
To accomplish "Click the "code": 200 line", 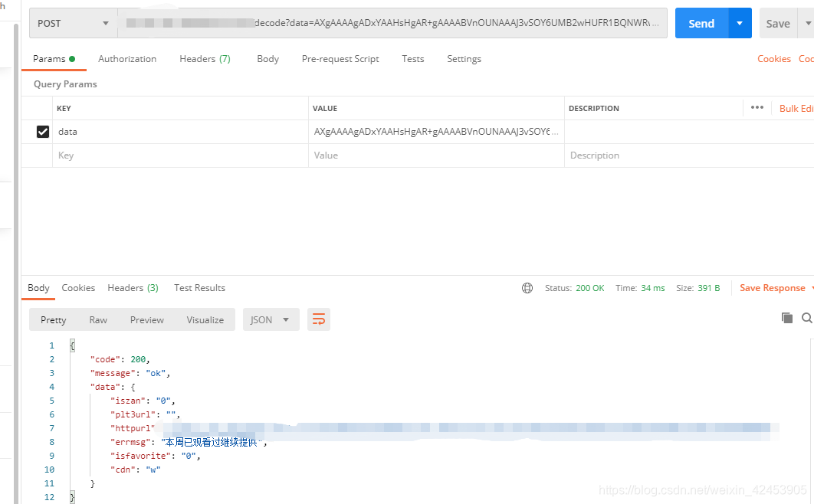I will (120, 359).
